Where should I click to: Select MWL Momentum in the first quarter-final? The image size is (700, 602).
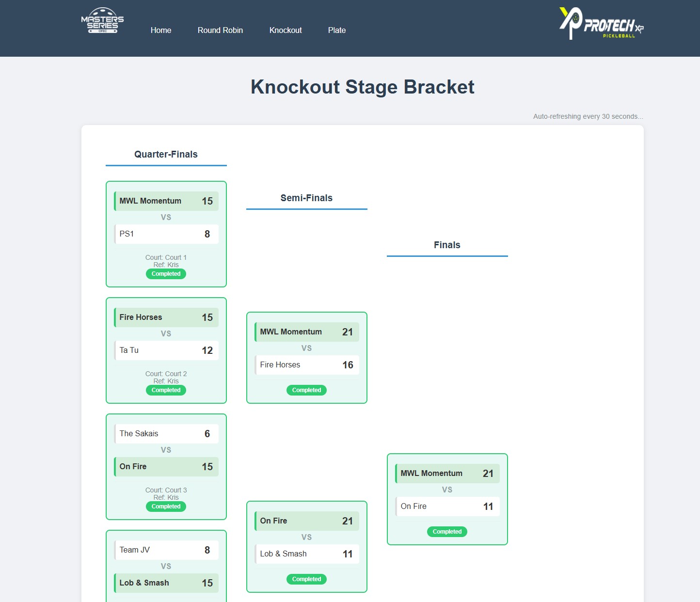click(166, 201)
